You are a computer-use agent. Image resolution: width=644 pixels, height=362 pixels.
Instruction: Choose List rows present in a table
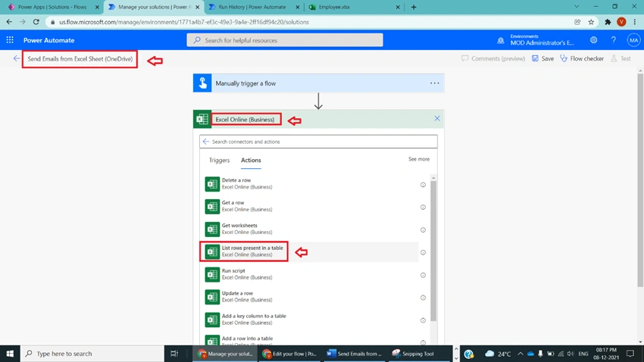click(311, 251)
